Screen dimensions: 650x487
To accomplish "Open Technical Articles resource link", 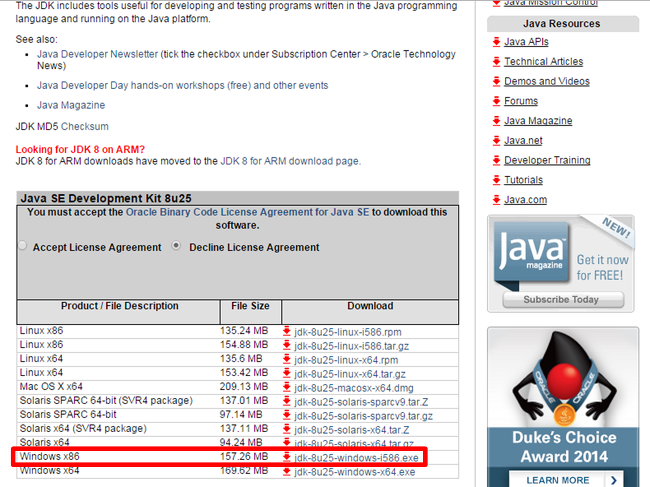I will pyautogui.click(x=543, y=62).
